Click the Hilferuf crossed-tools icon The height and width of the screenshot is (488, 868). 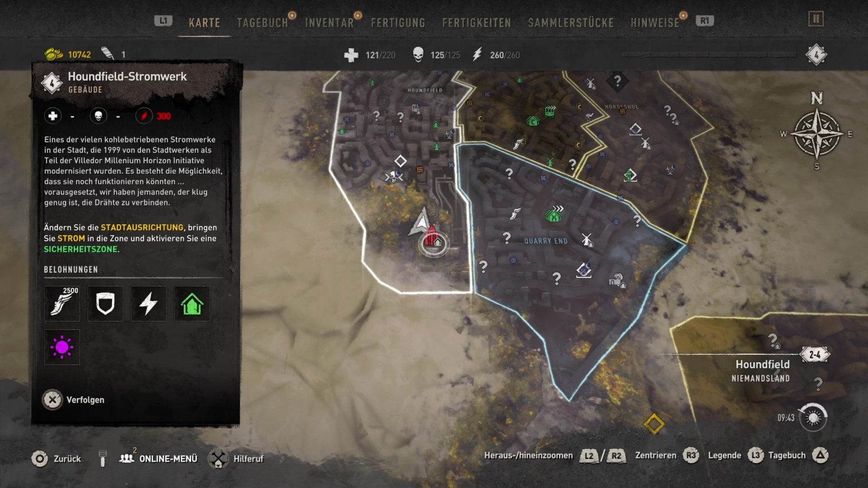click(218, 459)
